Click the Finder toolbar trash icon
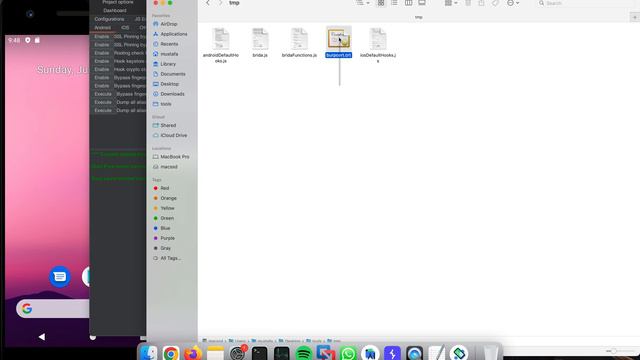The image size is (640, 360). point(468,3)
